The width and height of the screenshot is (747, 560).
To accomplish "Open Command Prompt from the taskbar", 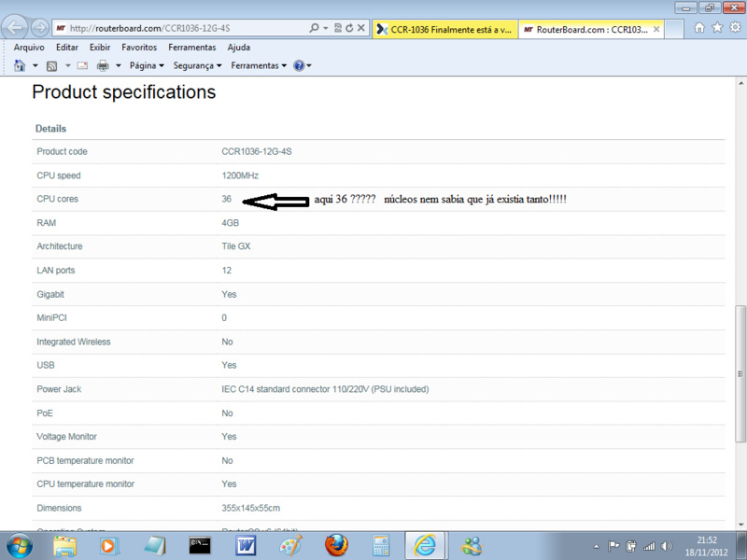I will 200,546.
